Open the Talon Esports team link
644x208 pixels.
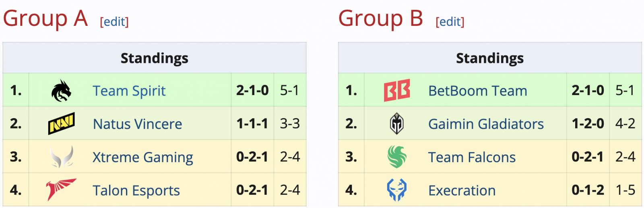(136, 190)
